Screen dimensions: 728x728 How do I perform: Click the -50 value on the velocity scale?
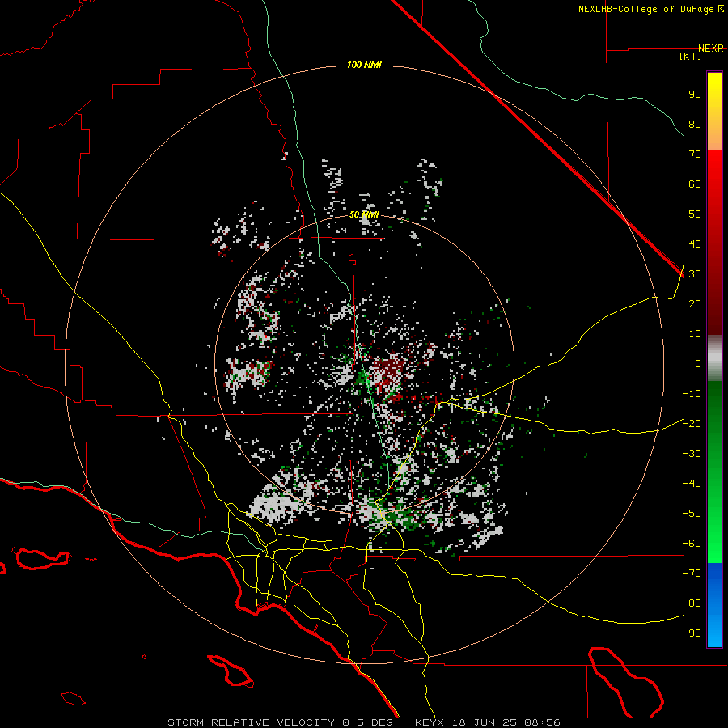(x=692, y=514)
